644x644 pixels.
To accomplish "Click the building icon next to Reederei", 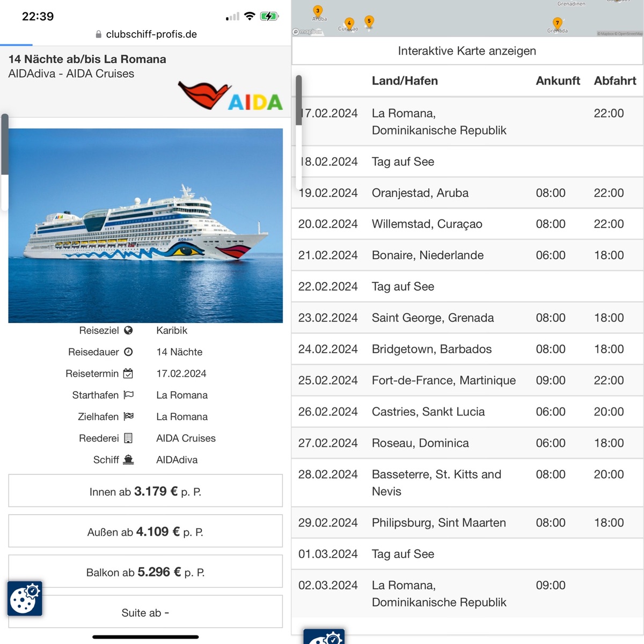I will [x=128, y=438].
